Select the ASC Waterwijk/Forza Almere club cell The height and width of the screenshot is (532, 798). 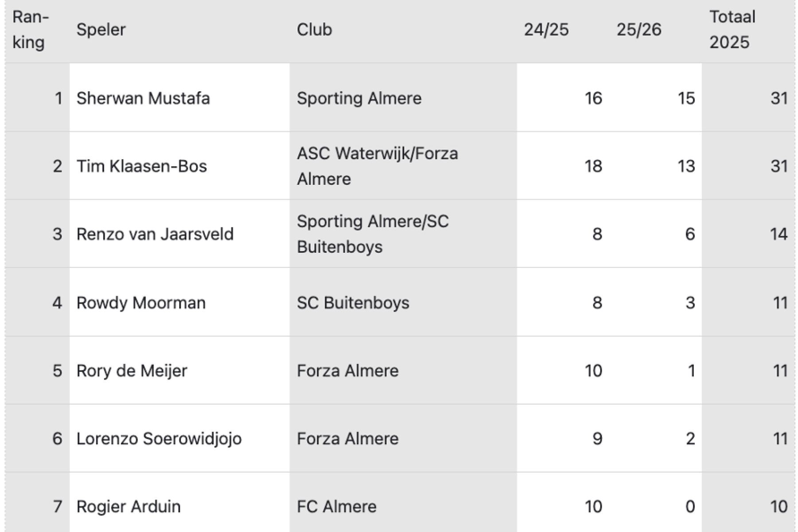[377, 166]
